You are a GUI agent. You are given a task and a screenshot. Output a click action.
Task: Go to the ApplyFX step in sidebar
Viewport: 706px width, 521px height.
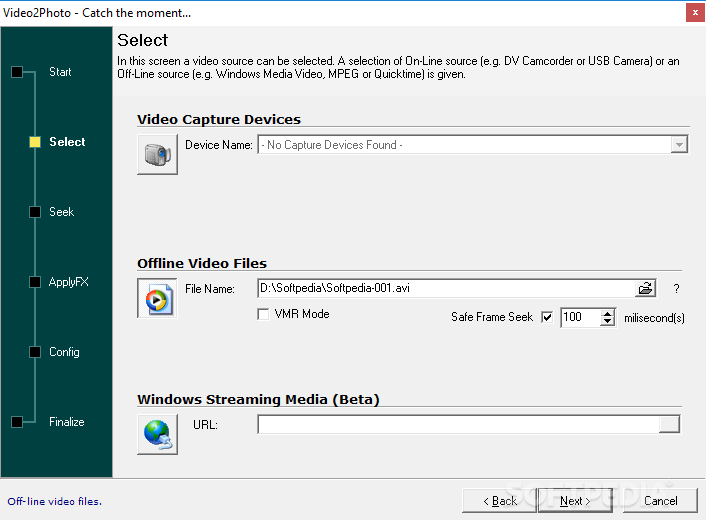click(x=68, y=282)
